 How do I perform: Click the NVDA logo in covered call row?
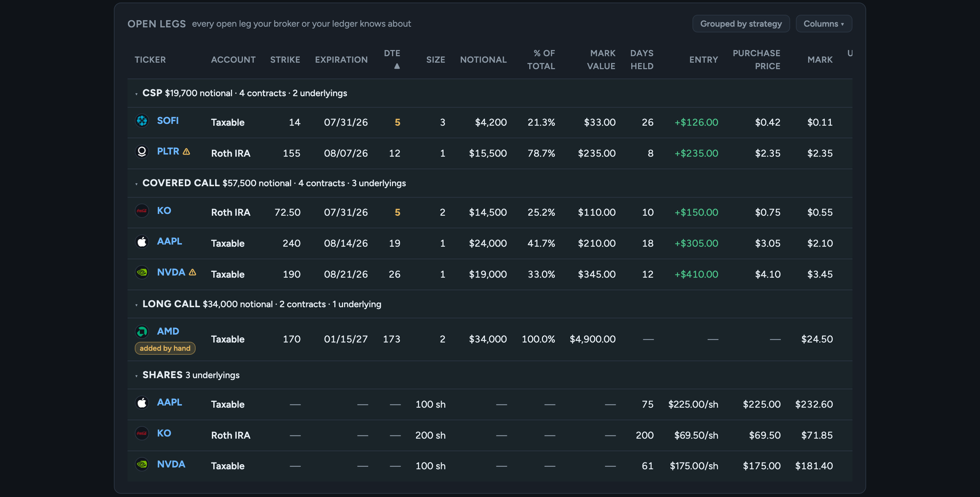[142, 273]
